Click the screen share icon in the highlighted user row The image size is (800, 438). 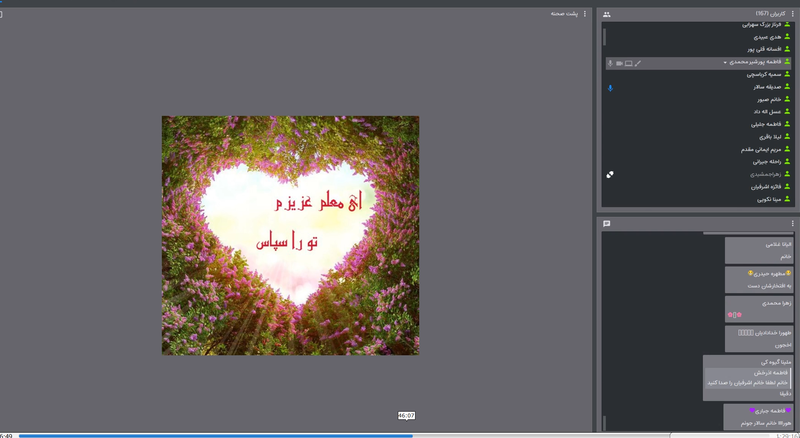[x=628, y=63]
